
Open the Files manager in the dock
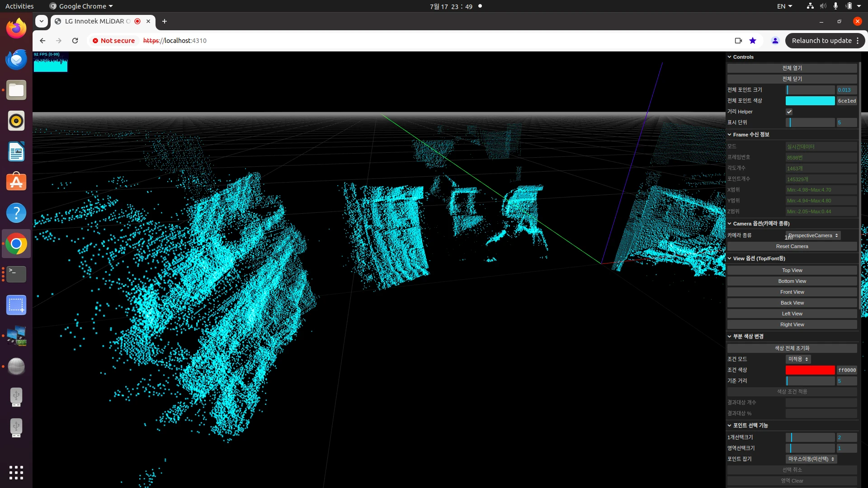(16, 90)
